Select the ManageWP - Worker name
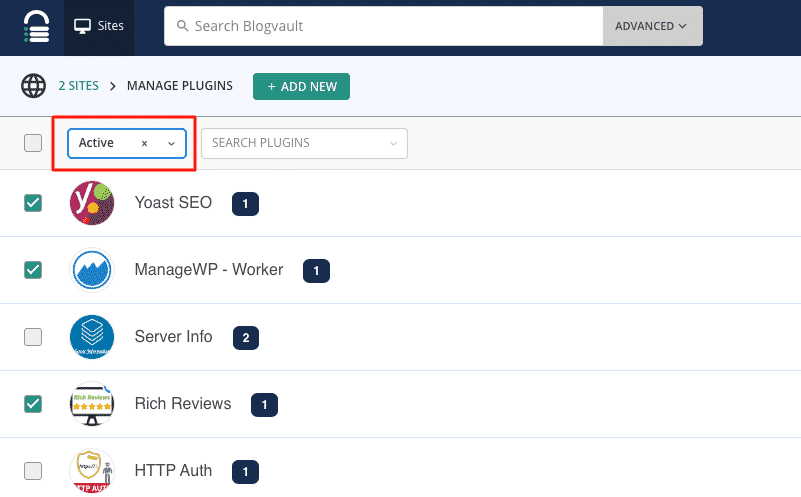Viewport: 801px width, 497px height. pos(209,270)
